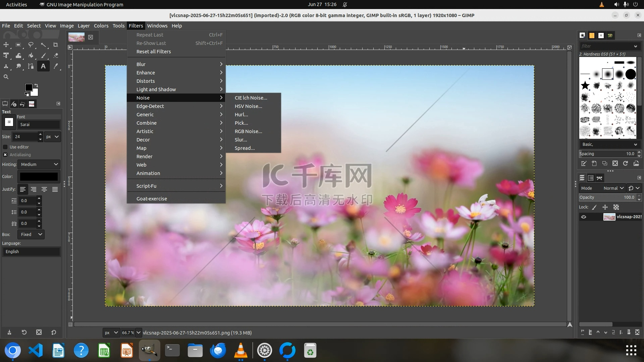Open VLC media player from the dock

pyautogui.click(x=240, y=350)
